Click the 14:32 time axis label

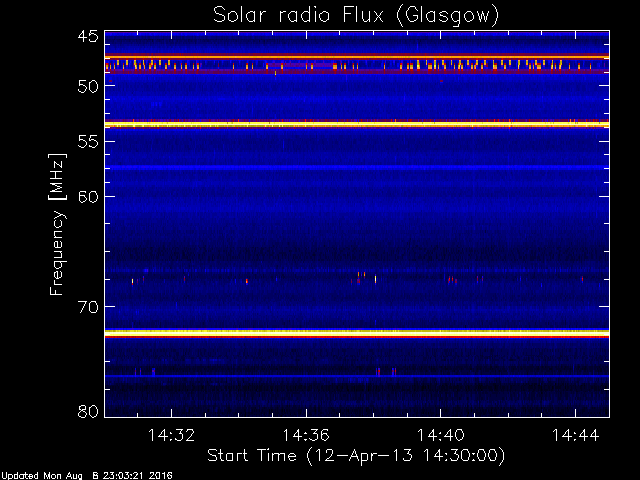click(171, 435)
